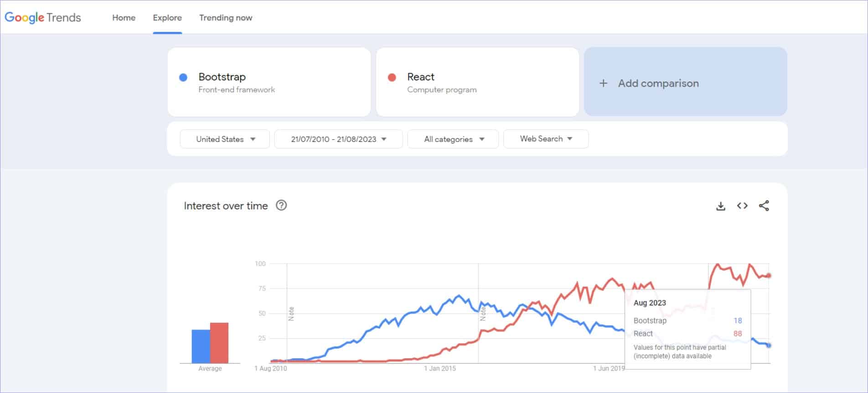
Task: Click the first Note marker on chart
Action: [x=291, y=314]
